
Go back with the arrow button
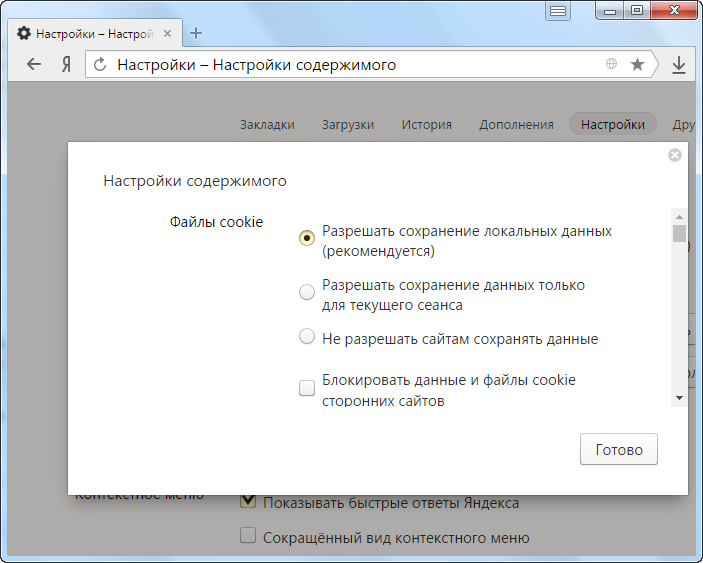(34, 65)
